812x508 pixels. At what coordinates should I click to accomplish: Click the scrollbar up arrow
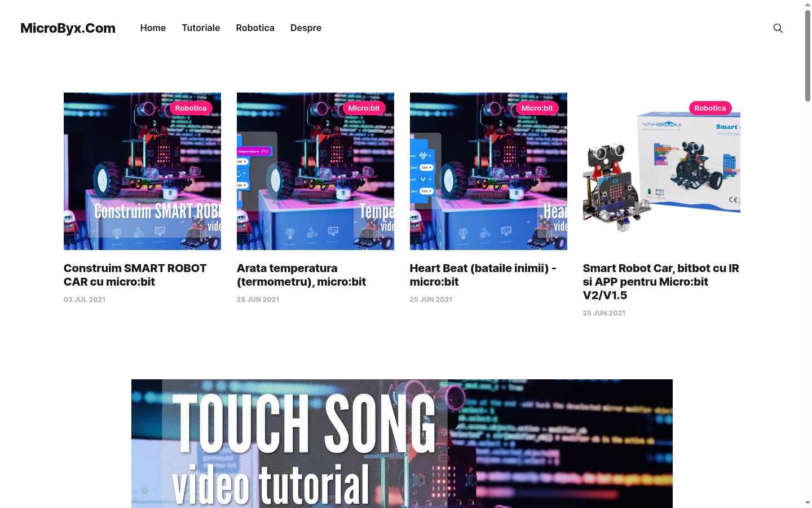pos(807,4)
